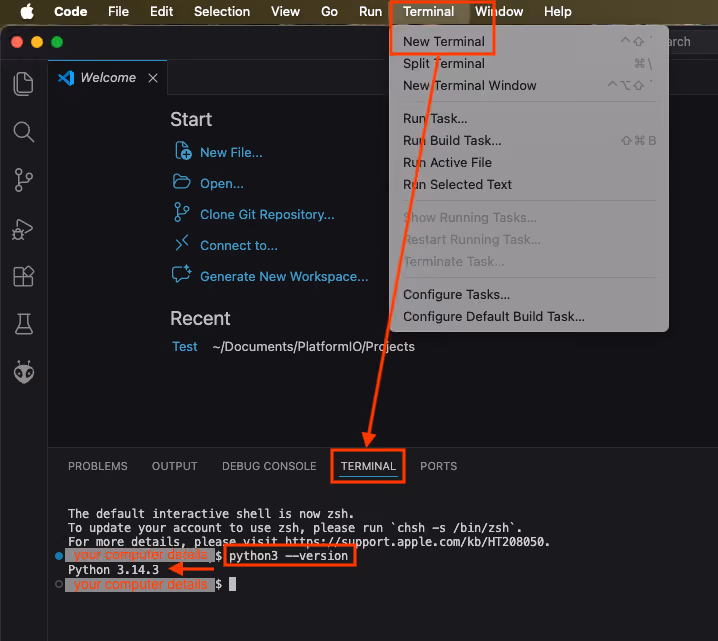Click the 'Recent' heading text
Image resolution: width=718 pixels, height=641 pixels.
coord(200,319)
